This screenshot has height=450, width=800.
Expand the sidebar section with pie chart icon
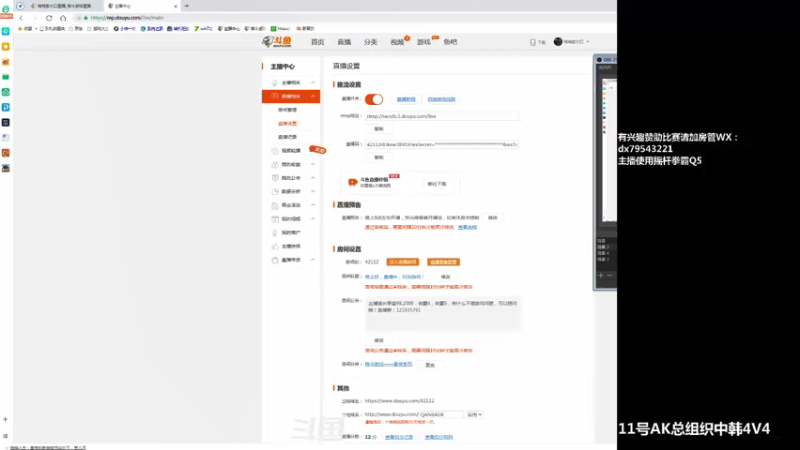point(313,192)
